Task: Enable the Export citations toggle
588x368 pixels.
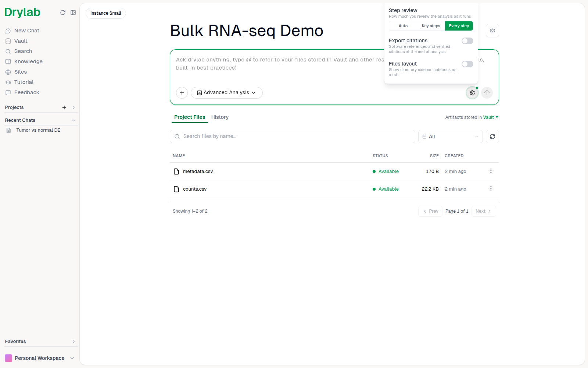Action: pyautogui.click(x=467, y=41)
